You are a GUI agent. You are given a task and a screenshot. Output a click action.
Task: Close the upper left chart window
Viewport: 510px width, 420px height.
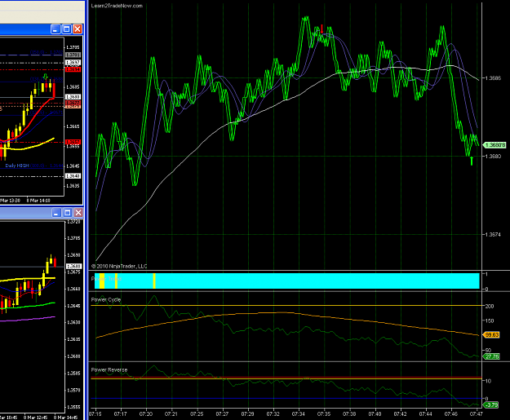78,29
